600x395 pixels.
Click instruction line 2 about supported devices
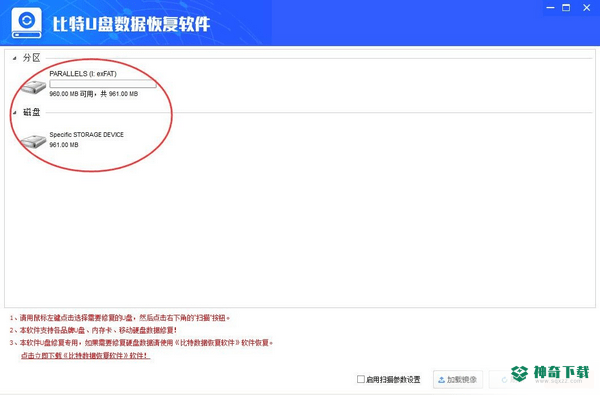[93, 330]
